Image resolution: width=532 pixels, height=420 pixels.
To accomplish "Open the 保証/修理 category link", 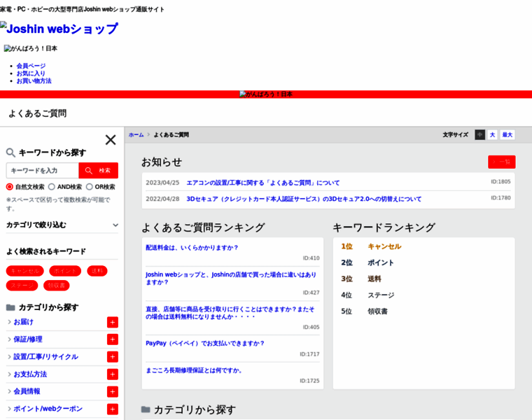I will coord(28,339).
